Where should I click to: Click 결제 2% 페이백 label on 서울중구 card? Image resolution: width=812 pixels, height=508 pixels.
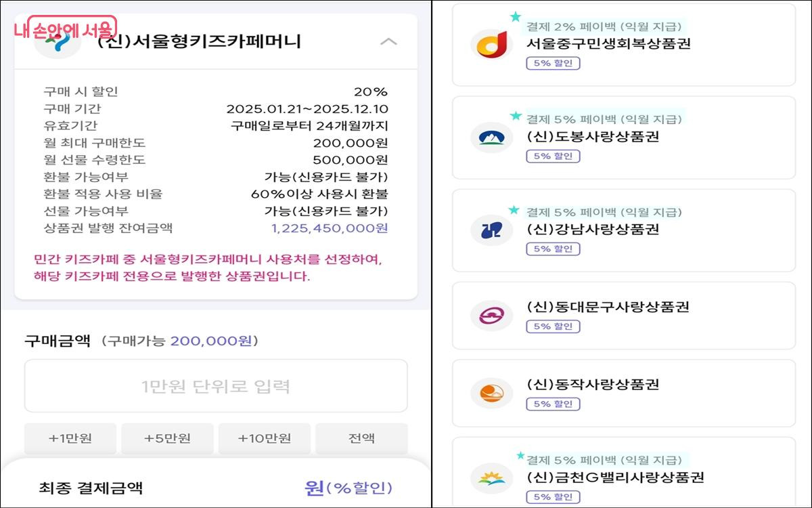tap(604, 26)
